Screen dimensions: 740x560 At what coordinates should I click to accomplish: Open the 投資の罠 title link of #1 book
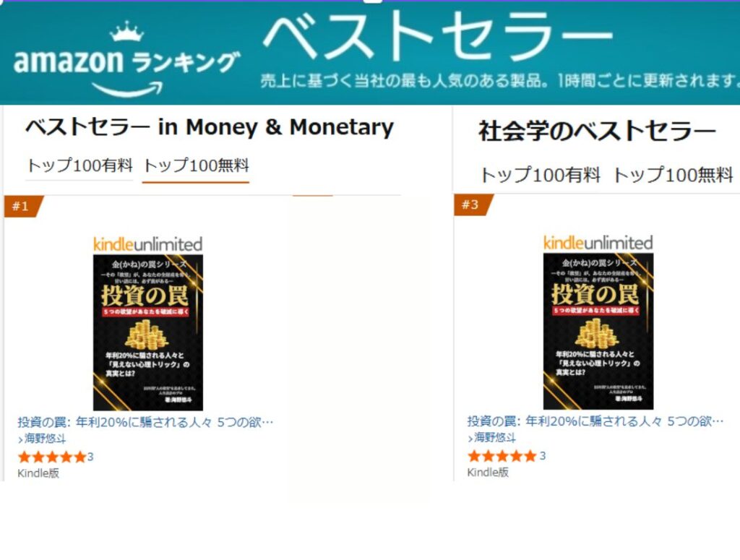coord(146,422)
